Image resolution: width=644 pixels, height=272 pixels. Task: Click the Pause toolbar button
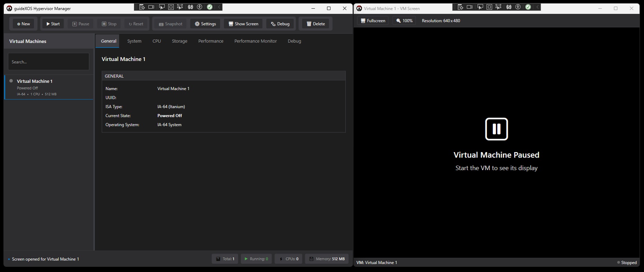[81, 24]
